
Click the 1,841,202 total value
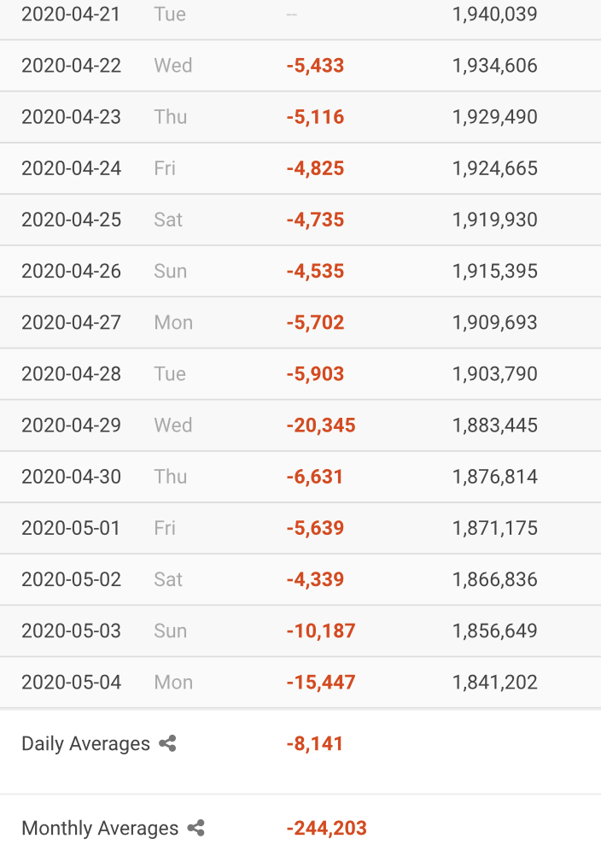coord(495,682)
